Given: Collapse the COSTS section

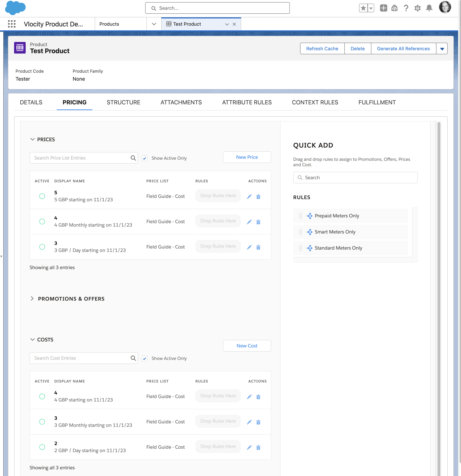Looking at the screenshot, I should coord(32,339).
